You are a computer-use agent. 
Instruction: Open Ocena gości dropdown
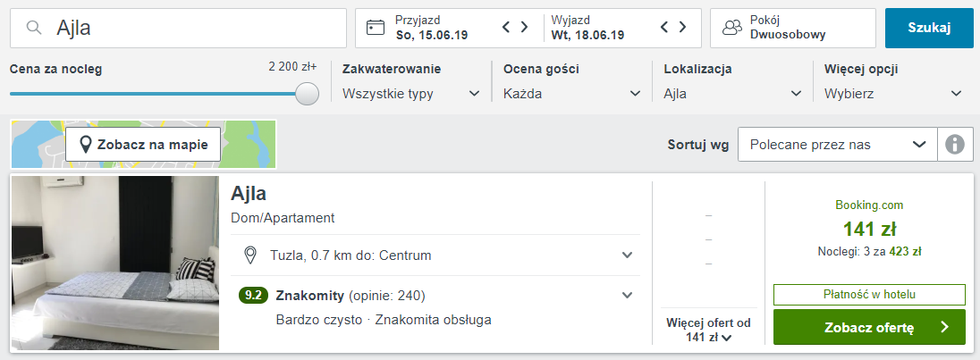tap(571, 93)
